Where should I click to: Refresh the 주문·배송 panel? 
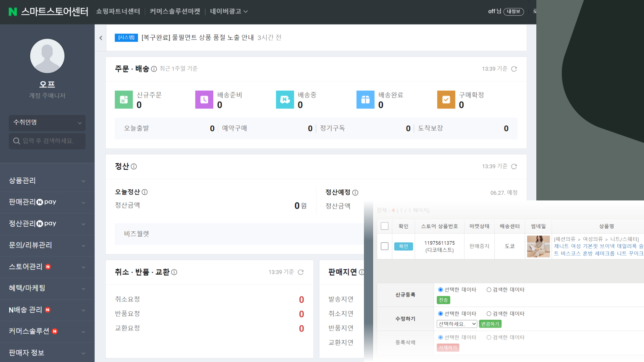[x=514, y=69]
